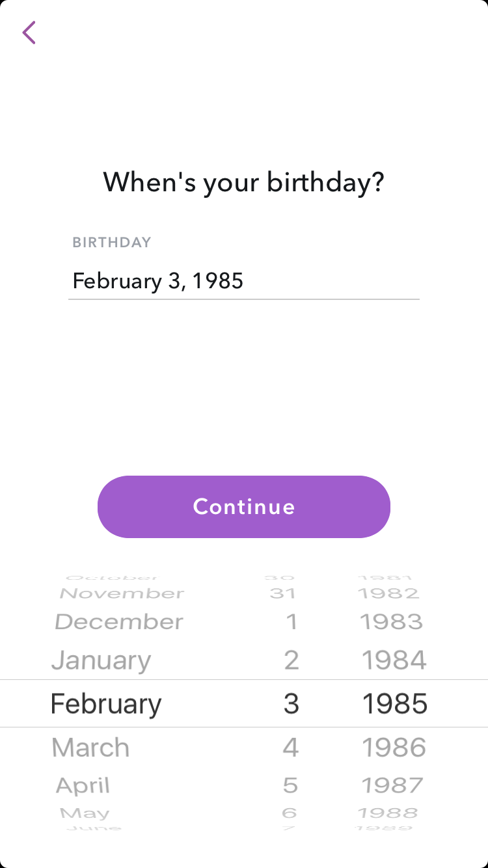Choose year 1987 in the year wheel
This screenshot has height=868, width=488.
click(392, 785)
